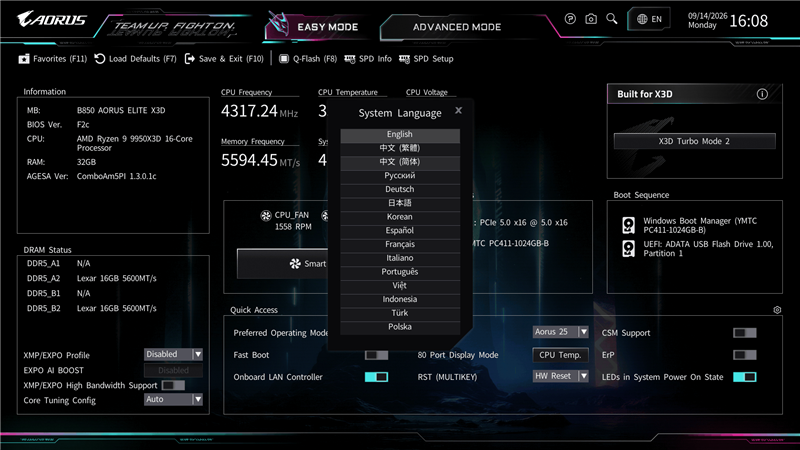
Task: Select Español language
Action: (400, 231)
